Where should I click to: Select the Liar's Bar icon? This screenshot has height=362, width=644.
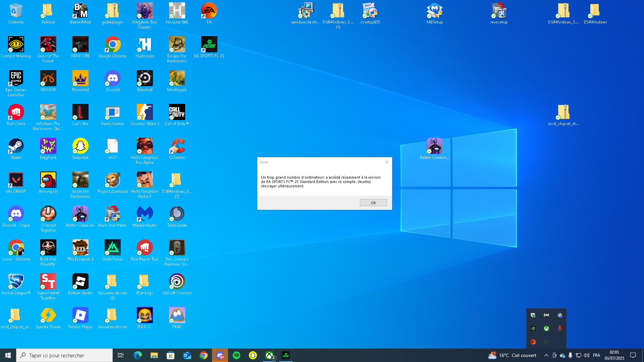click(x=80, y=115)
